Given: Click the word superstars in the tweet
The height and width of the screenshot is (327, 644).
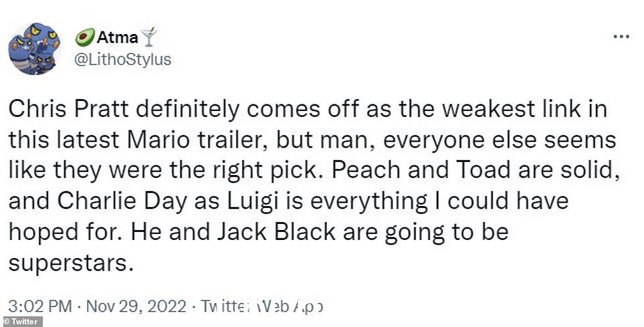Looking at the screenshot, I should click(x=71, y=264).
